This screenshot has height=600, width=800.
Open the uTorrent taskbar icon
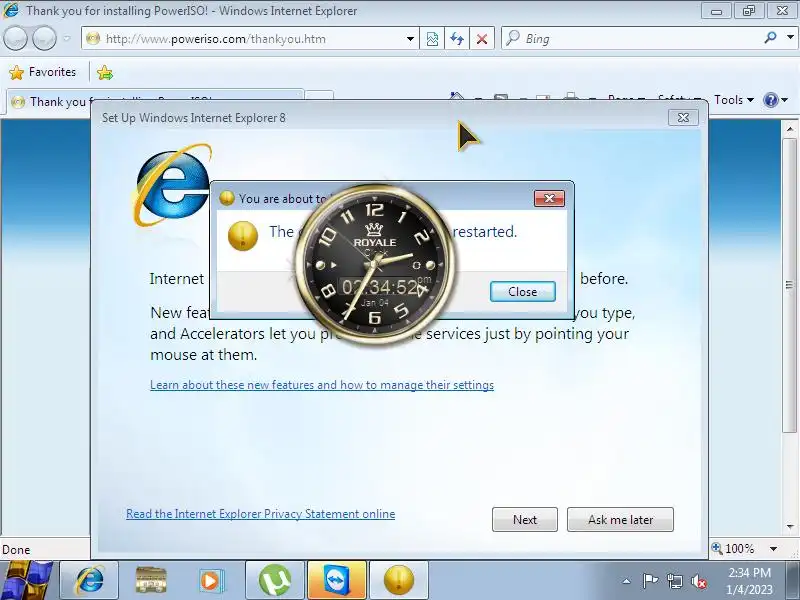pos(274,580)
